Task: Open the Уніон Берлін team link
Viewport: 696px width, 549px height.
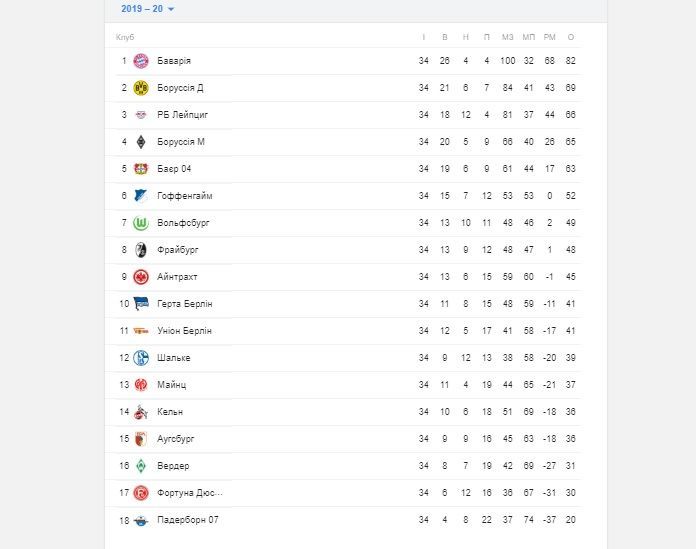Action: (184, 331)
